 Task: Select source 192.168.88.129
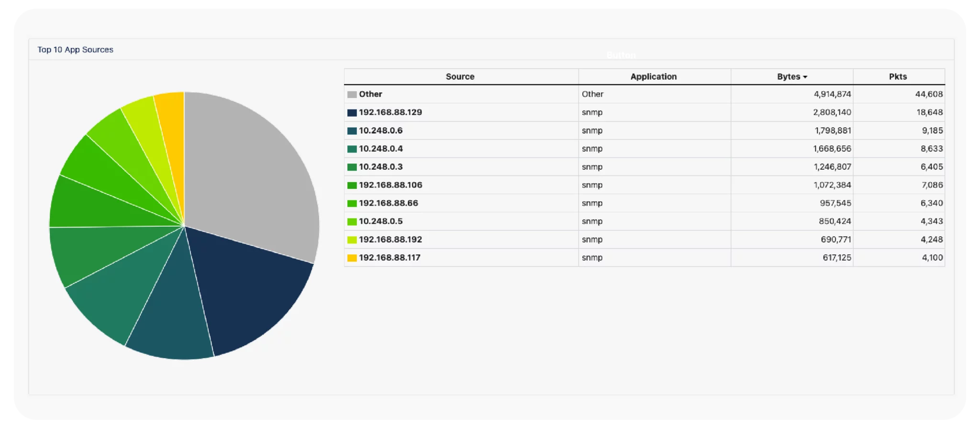tap(390, 112)
